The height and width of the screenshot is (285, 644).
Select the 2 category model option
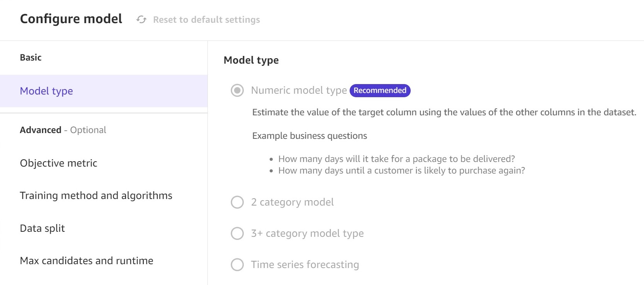(237, 202)
